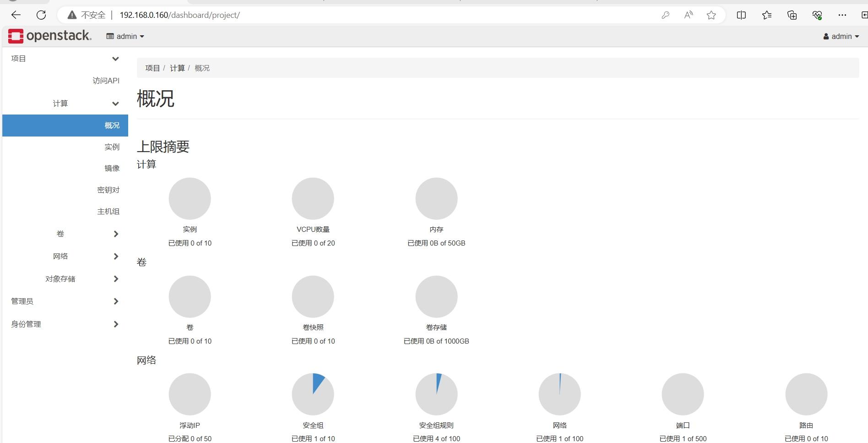Image resolution: width=868 pixels, height=443 pixels.
Task: Click the 浮动IP usage pie chart
Action: [x=190, y=394]
